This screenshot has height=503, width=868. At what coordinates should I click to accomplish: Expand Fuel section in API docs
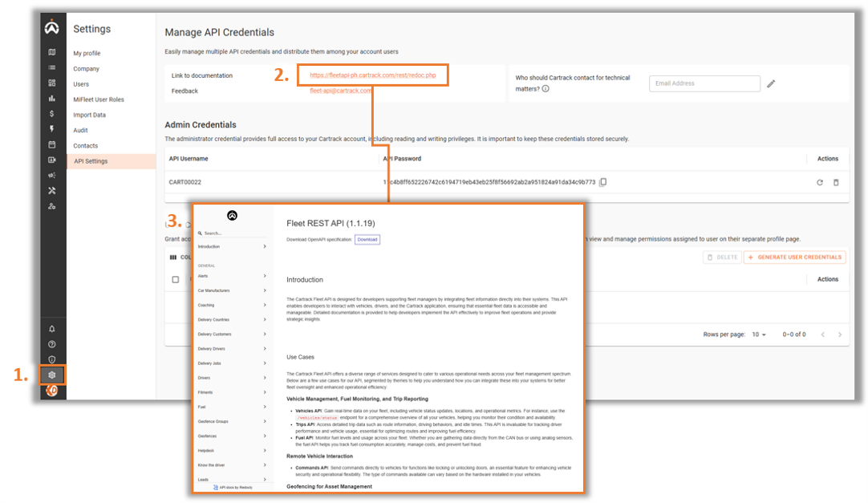click(x=233, y=407)
